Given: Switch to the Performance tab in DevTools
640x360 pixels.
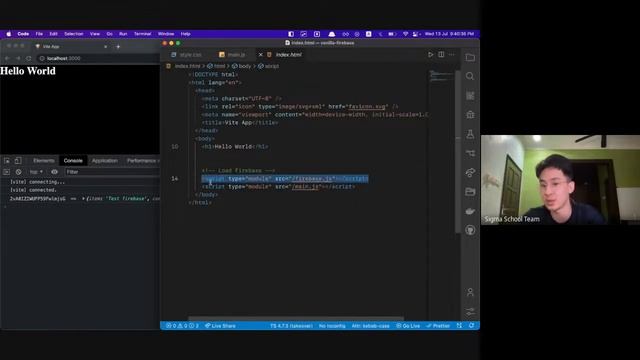Looking at the screenshot, I should click(x=141, y=160).
